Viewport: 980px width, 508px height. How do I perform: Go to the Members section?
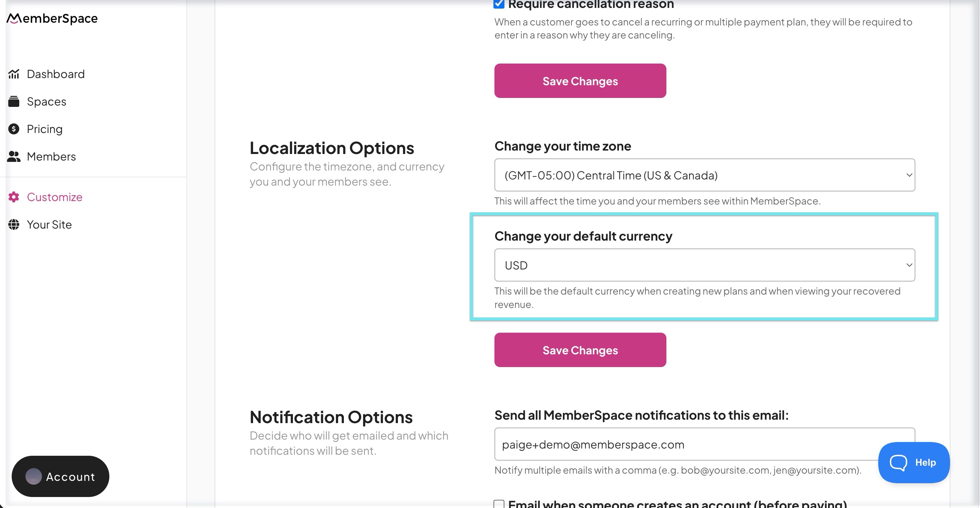(51, 156)
